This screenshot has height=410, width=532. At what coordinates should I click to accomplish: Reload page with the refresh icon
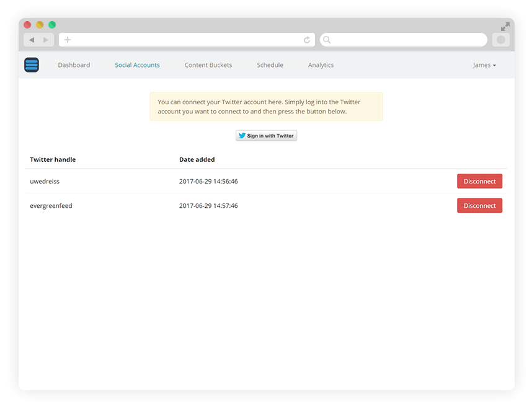point(307,40)
